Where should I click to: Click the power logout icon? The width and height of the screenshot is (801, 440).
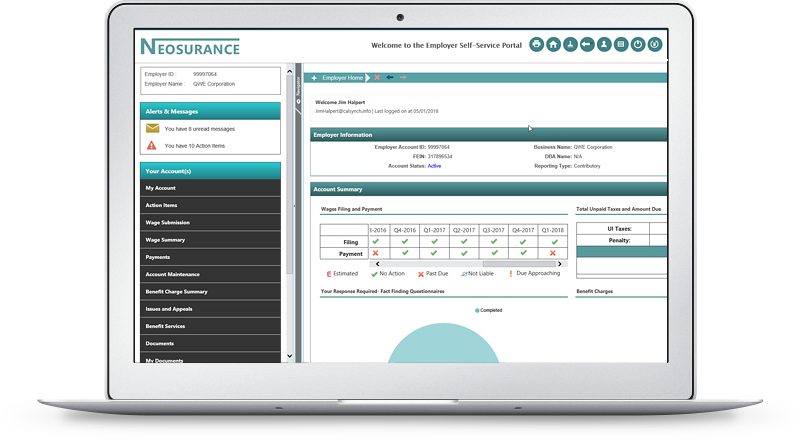638,44
